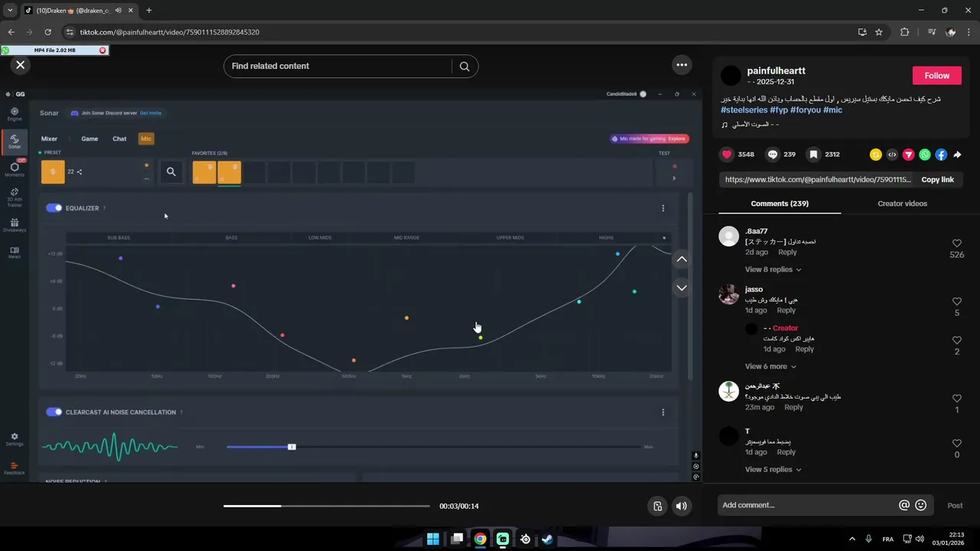Click the Get invite Discord link

click(150, 113)
